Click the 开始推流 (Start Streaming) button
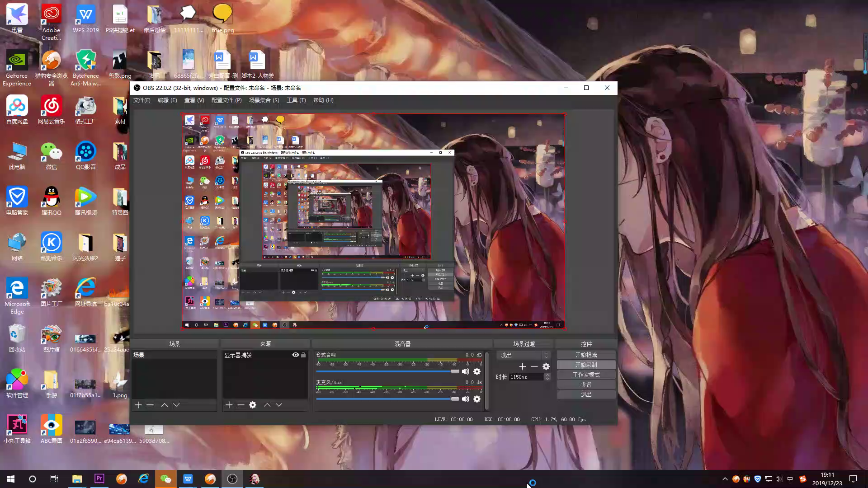This screenshot has height=488, width=868. [586, 355]
